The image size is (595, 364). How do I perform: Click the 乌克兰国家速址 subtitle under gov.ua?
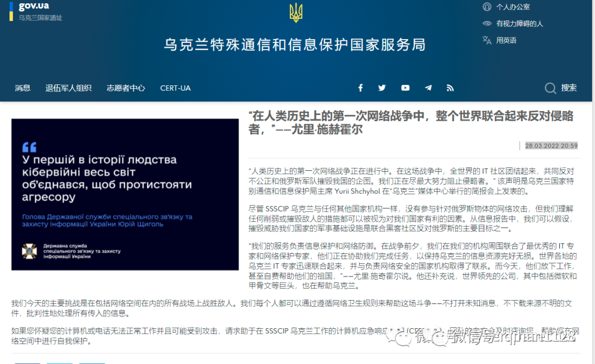coord(40,18)
